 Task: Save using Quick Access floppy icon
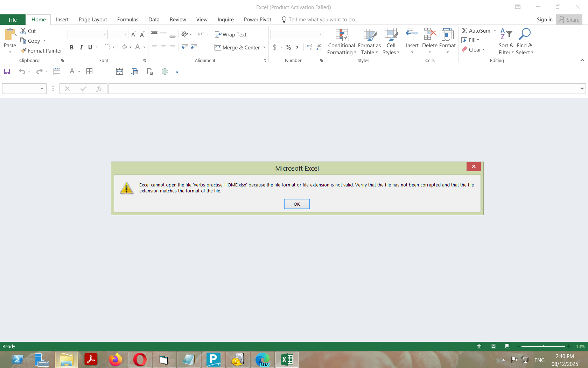[7, 71]
